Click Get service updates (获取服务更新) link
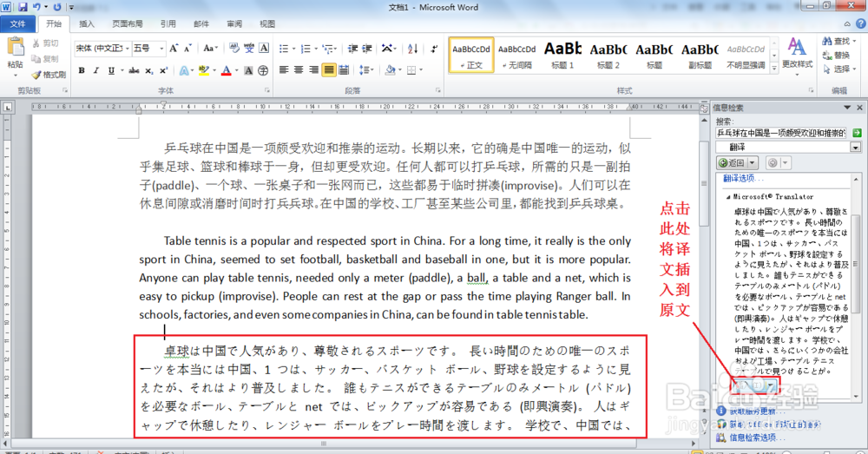Screen dimensions: 868x454 click(757, 411)
